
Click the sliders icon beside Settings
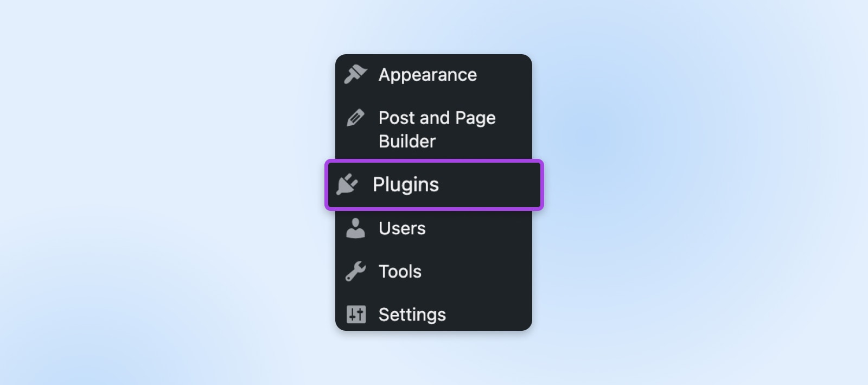pos(356,314)
